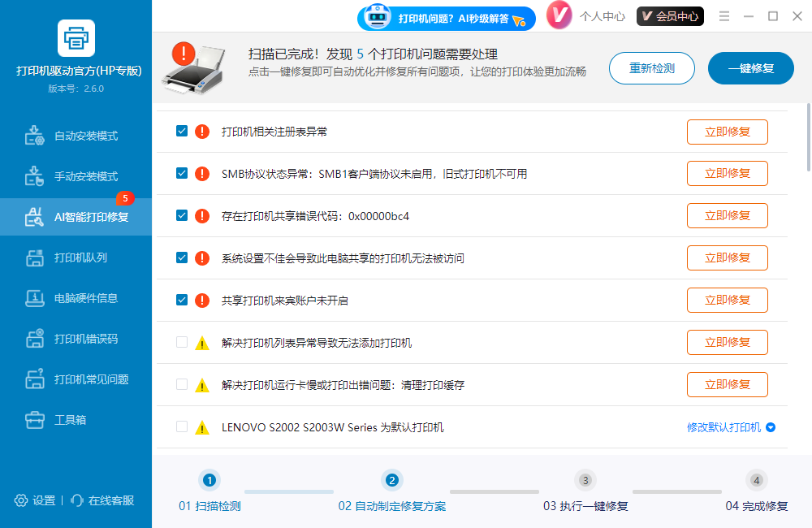
Task: Check the 解决打印机列表异常 checkbox
Action: [182, 342]
